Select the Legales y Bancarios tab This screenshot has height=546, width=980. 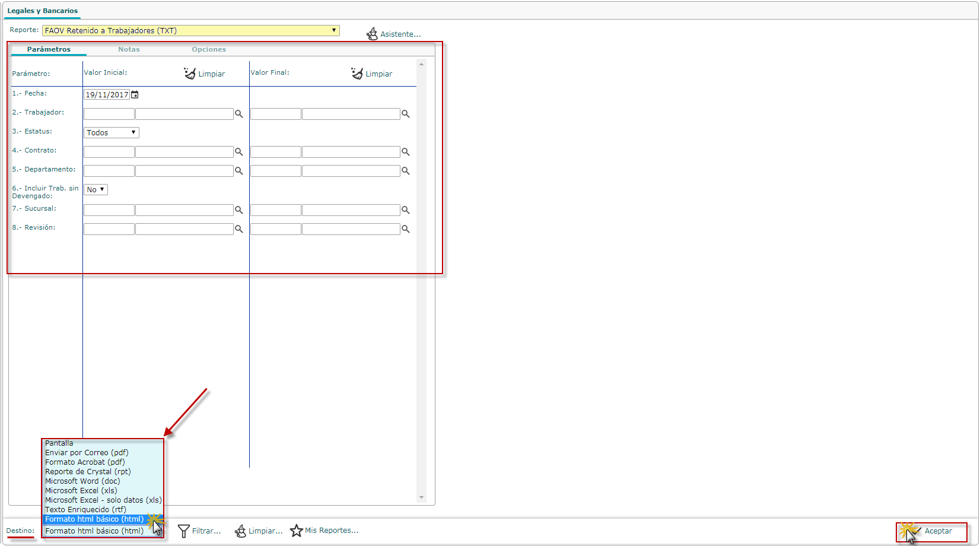(42, 11)
